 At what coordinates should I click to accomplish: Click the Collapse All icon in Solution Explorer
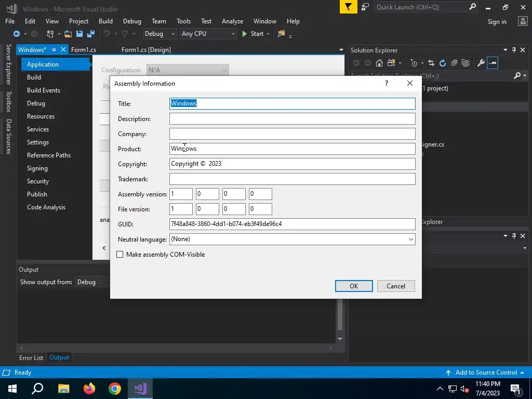pyautogui.click(x=454, y=63)
